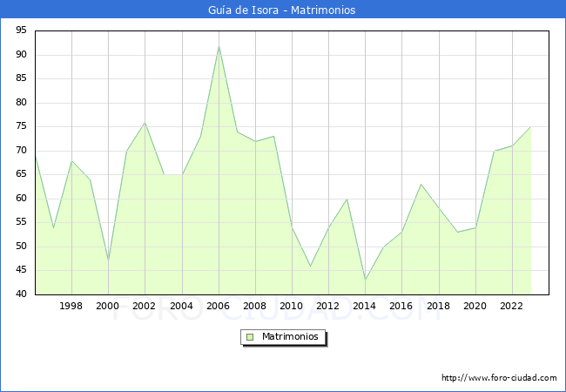Click the x-axis label 2012

point(327,306)
